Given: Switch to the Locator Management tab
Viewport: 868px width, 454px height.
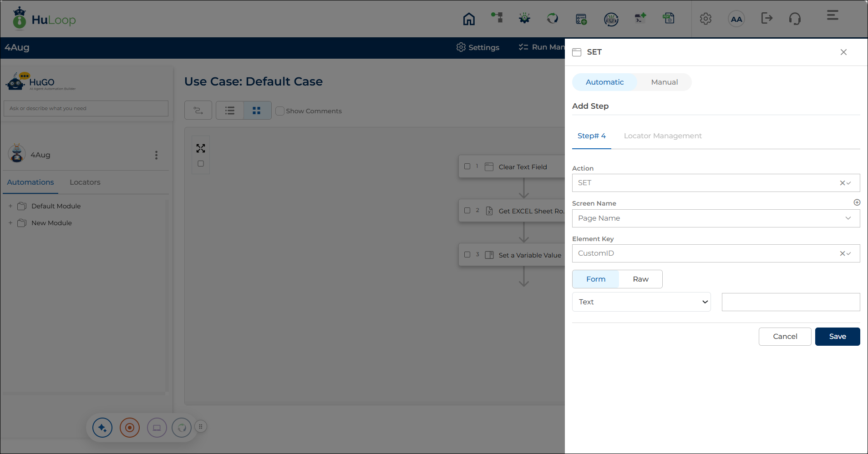Looking at the screenshot, I should [663, 136].
